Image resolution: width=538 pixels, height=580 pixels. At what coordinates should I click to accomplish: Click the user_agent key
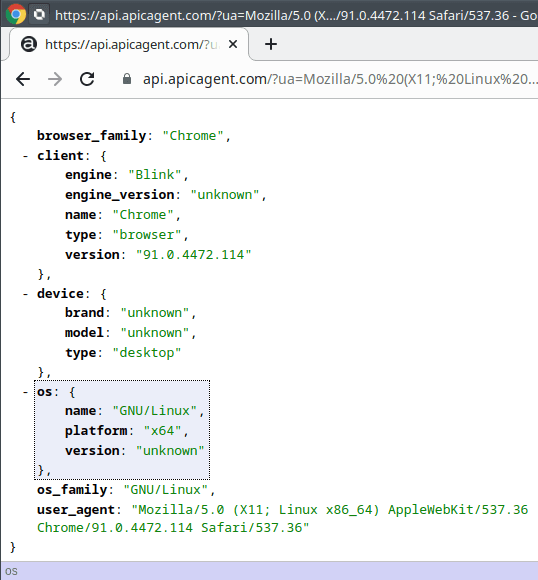pos(76,510)
